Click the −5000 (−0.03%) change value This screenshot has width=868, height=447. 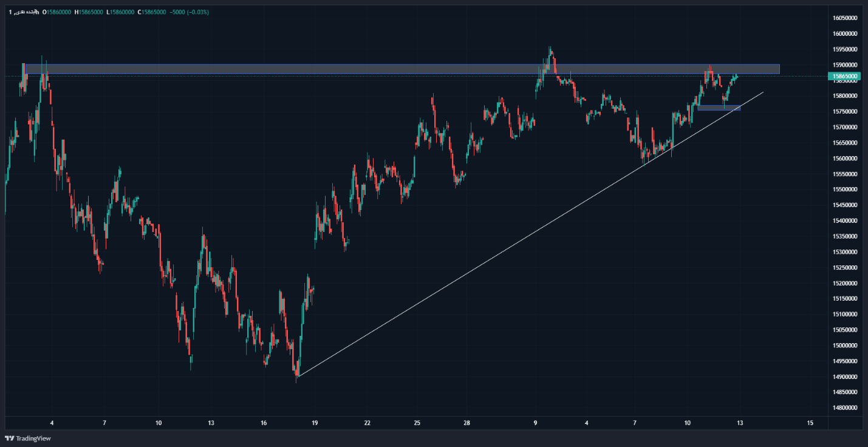pyautogui.click(x=189, y=12)
